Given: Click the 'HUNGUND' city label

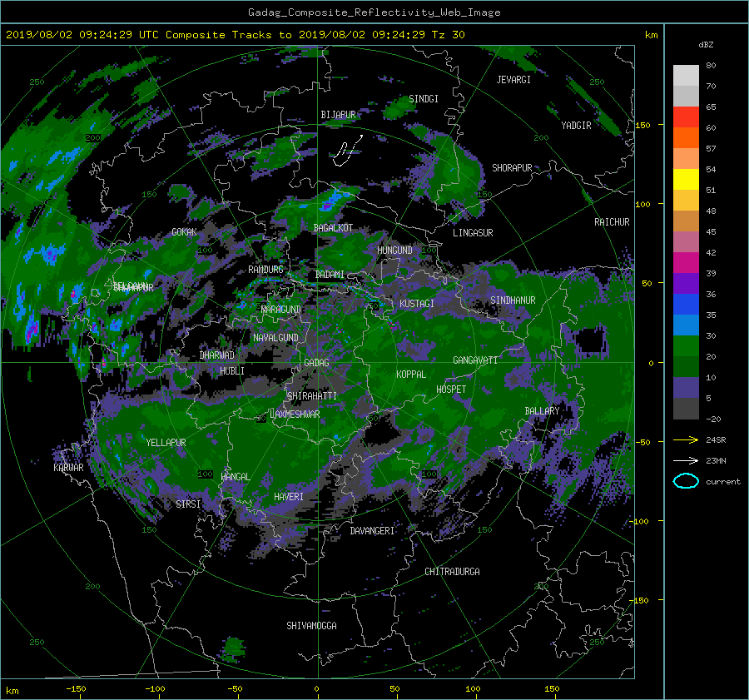Looking at the screenshot, I should coord(394,251).
